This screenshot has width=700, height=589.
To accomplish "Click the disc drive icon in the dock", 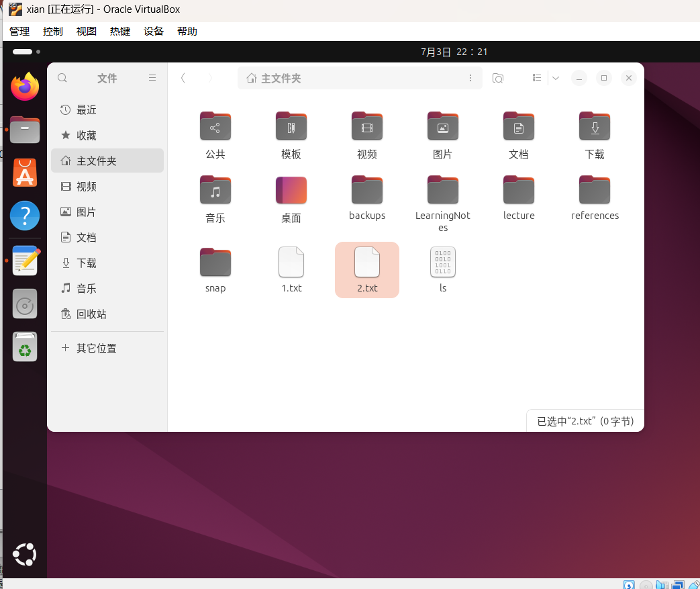I will pos(25,304).
